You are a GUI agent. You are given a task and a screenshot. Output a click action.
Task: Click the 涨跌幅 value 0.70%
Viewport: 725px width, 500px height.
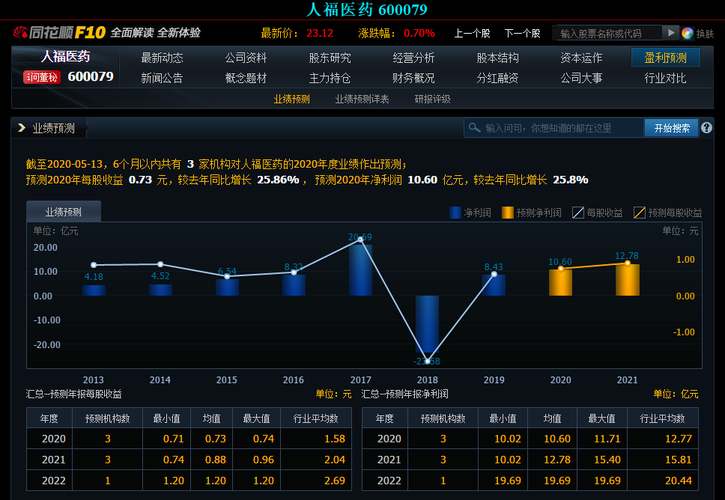coord(419,33)
